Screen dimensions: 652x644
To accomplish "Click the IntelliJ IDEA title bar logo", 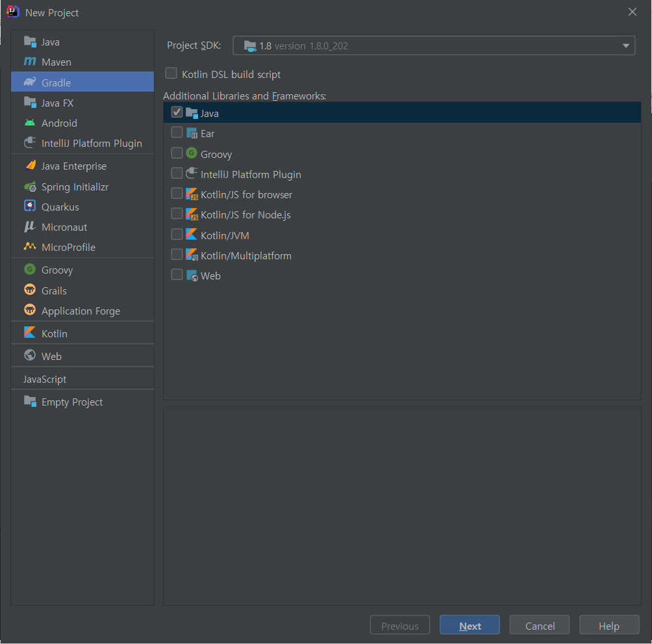I will point(13,12).
